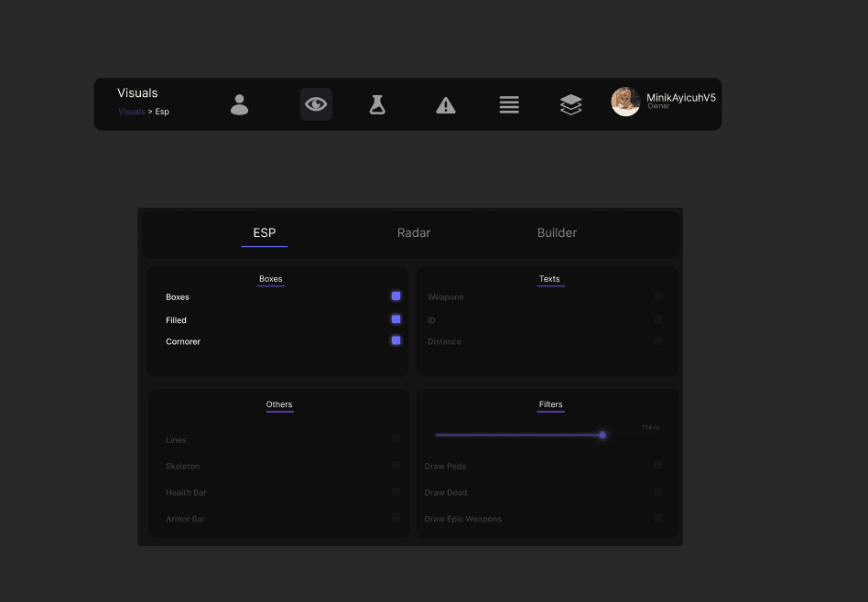Switch to the Builder tab
868x602 pixels.
point(557,233)
